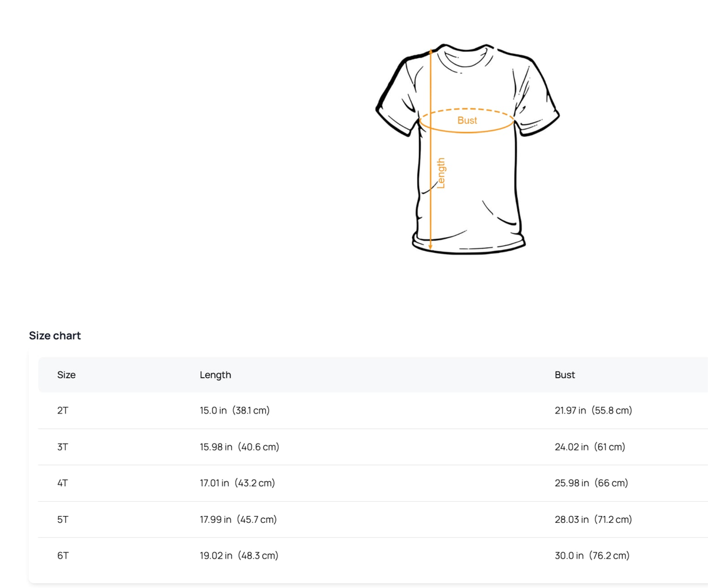Click the Size chart heading

click(55, 335)
